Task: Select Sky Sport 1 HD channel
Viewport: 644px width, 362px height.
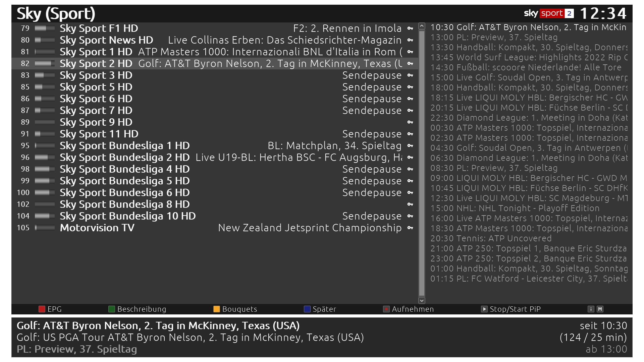Action: coord(96,52)
